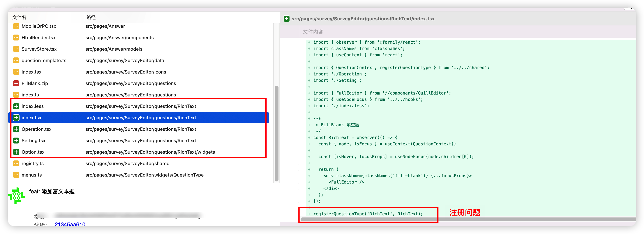Click the modified icon beside registry.ts
Screen dimensions: 644x234
[x=16, y=164]
